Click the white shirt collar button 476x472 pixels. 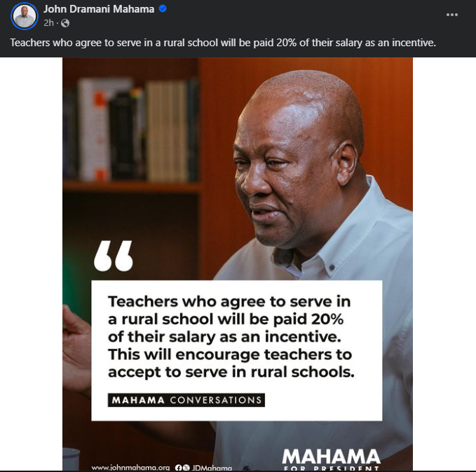click(x=332, y=268)
